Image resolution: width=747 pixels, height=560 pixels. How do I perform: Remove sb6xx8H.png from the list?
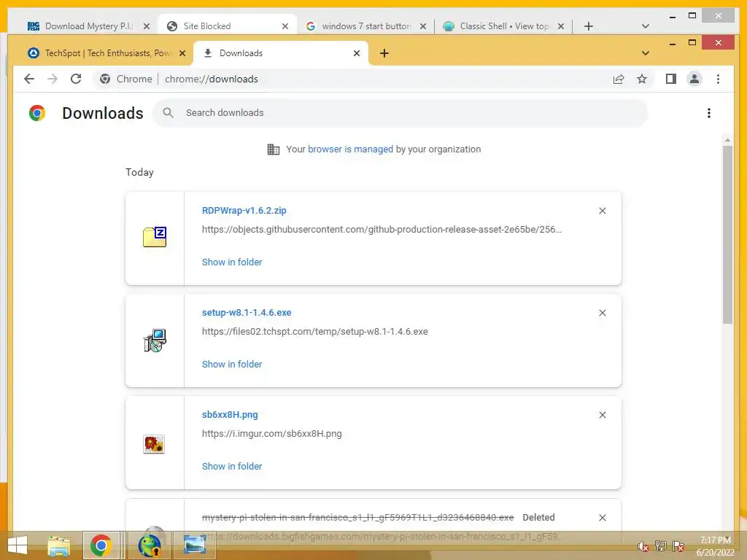(x=602, y=415)
